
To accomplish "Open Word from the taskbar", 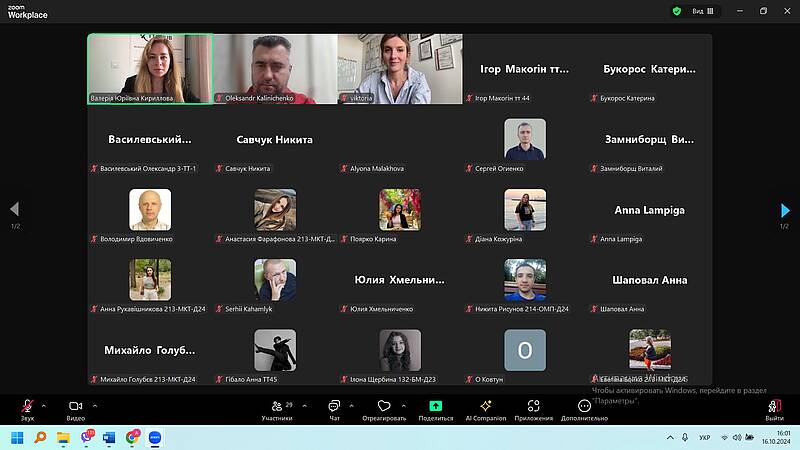I will (109, 438).
